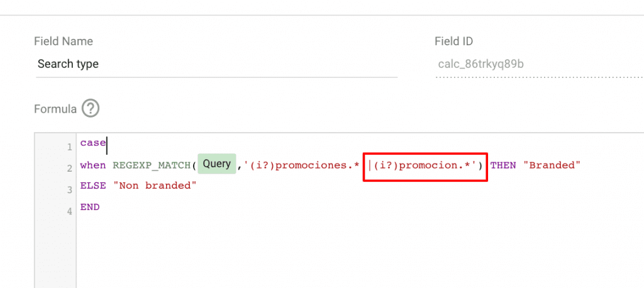Click the THEN keyword in the formula
Screen dimensions: 644x288
pos(503,165)
